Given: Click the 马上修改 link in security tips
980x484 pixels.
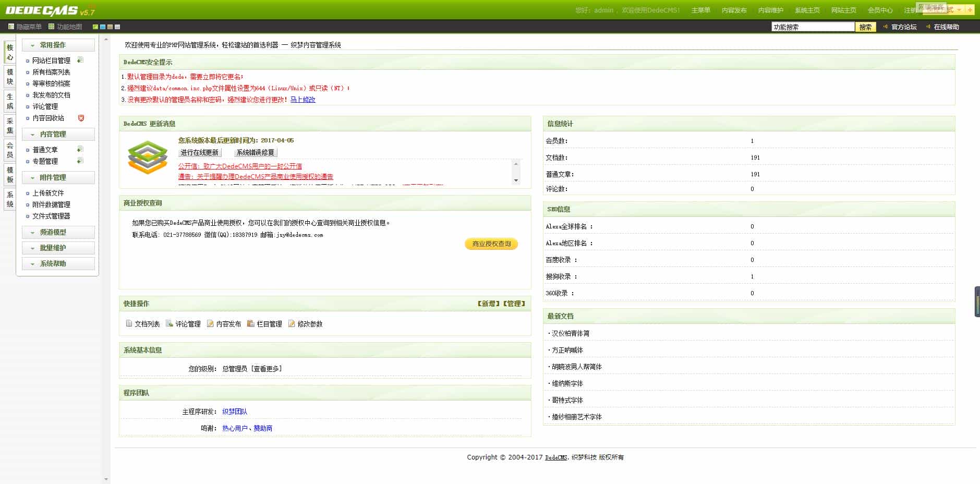Looking at the screenshot, I should (x=303, y=99).
